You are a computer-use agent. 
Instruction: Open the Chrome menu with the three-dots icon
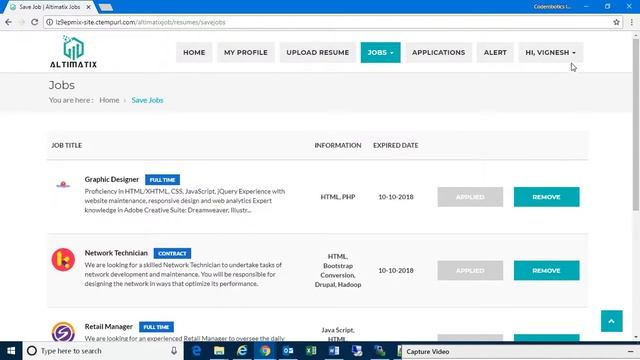click(631, 22)
